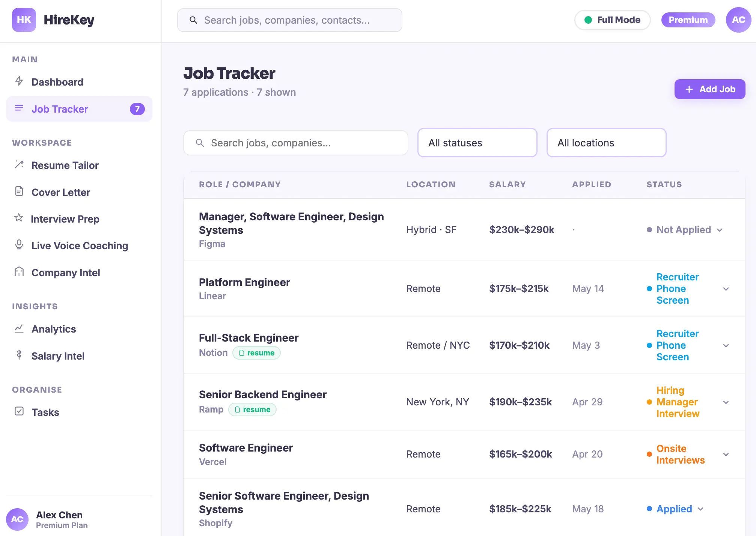Open Salary Intel in the sidebar

[79, 356]
